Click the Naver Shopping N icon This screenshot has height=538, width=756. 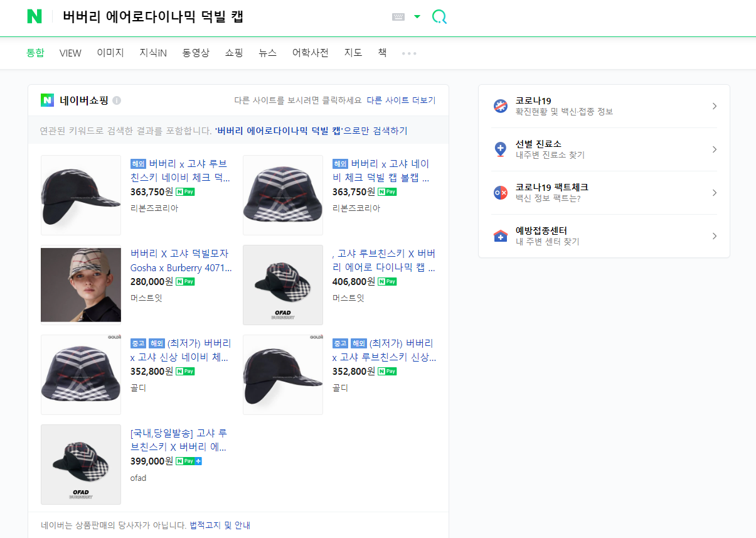tap(48, 100)
